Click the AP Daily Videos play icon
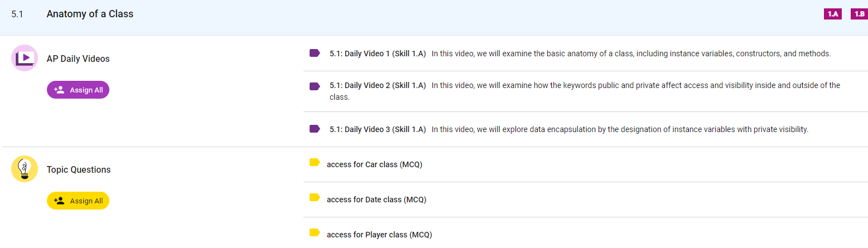The height and width of the screenshot is (248, 868). (25, 58)
